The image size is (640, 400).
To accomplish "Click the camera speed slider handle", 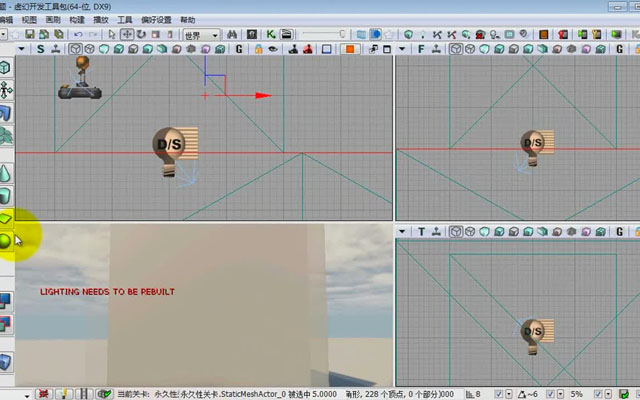I will click(x=342, y=34).
